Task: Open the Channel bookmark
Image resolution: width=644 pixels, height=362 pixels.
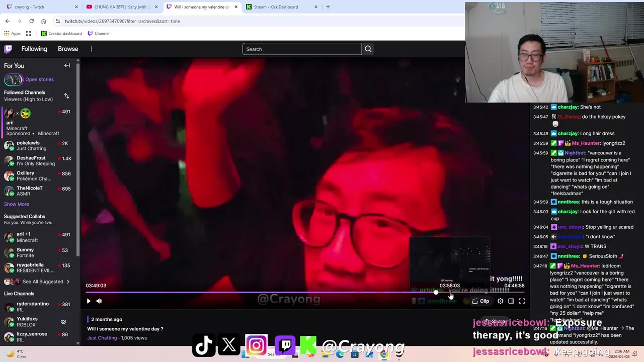Action: coord(99,33)
